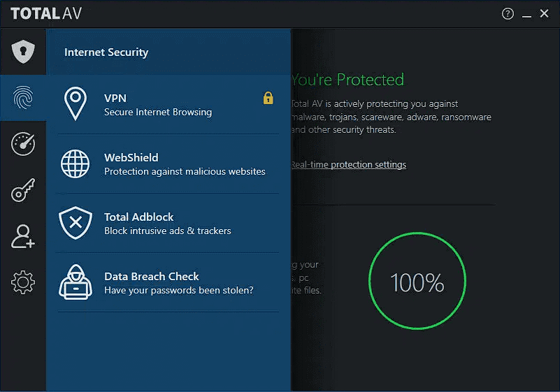This screenshot has height=392, width=560.
Task: Open Data Breach Check entry
Action: click(168, 282)
